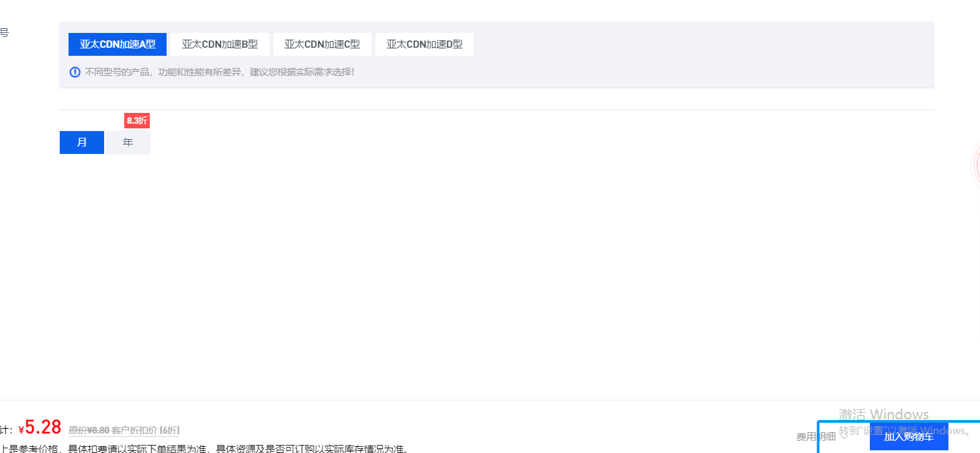Click the 加入购物车 add to cart button
Screen dimensions: 980x453
(x=908, y=437)
